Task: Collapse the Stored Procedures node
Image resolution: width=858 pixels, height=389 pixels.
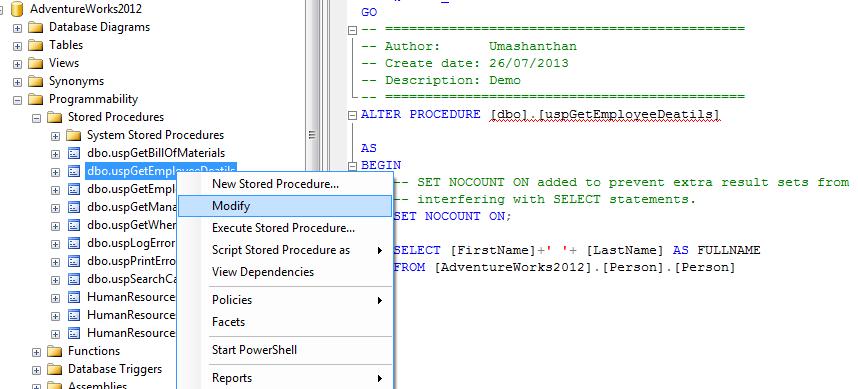Action: [x=37, y=118]
